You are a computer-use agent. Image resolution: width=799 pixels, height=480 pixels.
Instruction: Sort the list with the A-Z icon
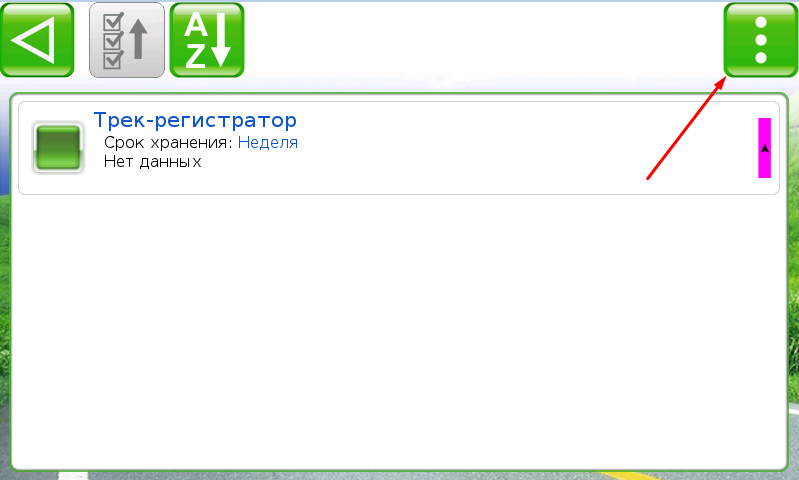pyautogui.click(x=207, y=40)
